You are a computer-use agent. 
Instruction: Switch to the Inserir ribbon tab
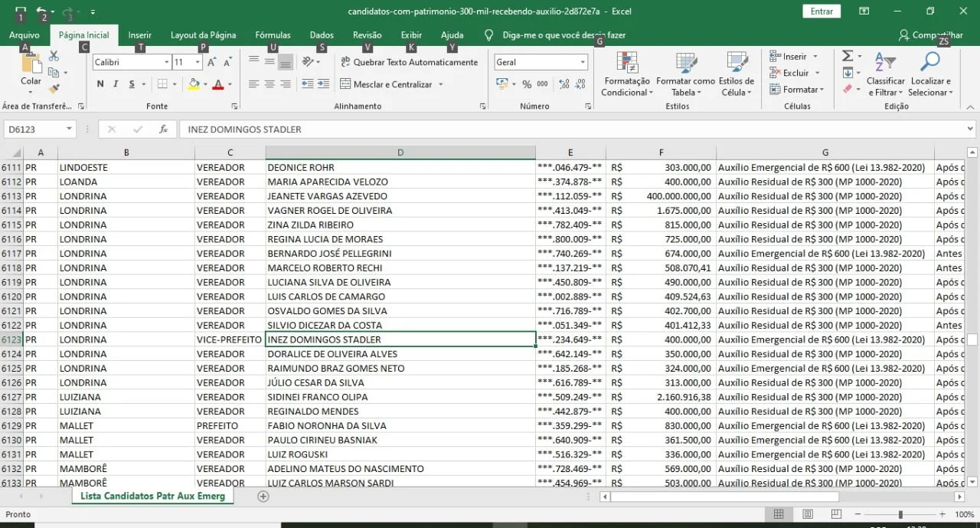[x=139, y=35]
